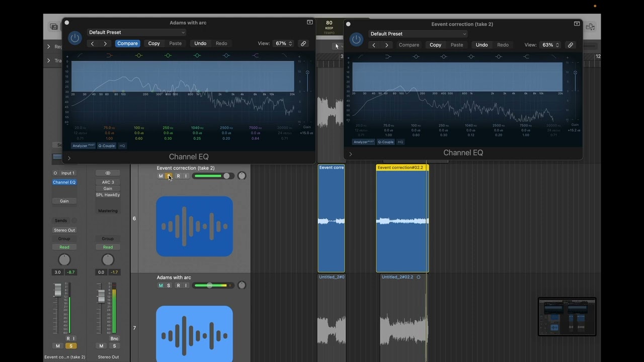
Task: Toggle HQ in Adams with arc EQ
Action: 122,146
